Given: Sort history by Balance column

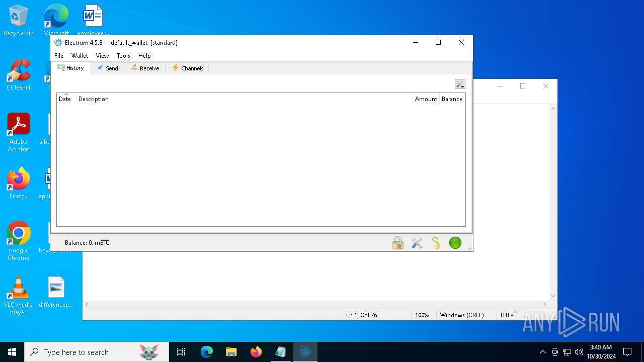Looking at the screenshot, I should tap(452, 99).
